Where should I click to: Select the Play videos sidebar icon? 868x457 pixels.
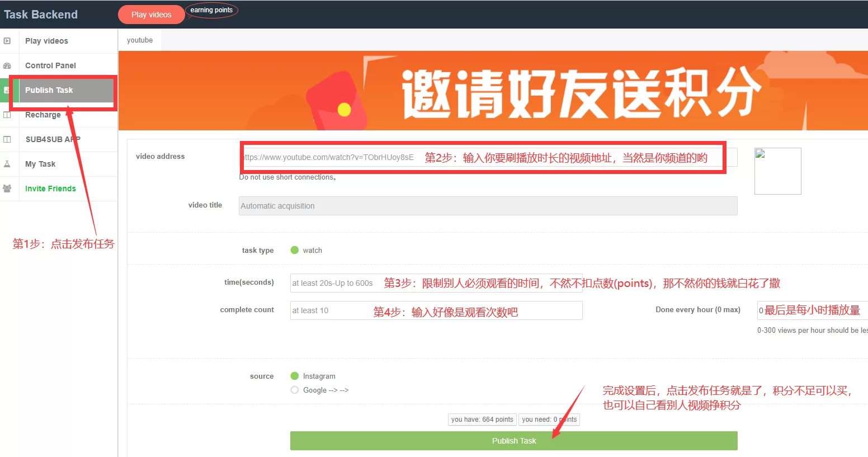tap(8, 40)
